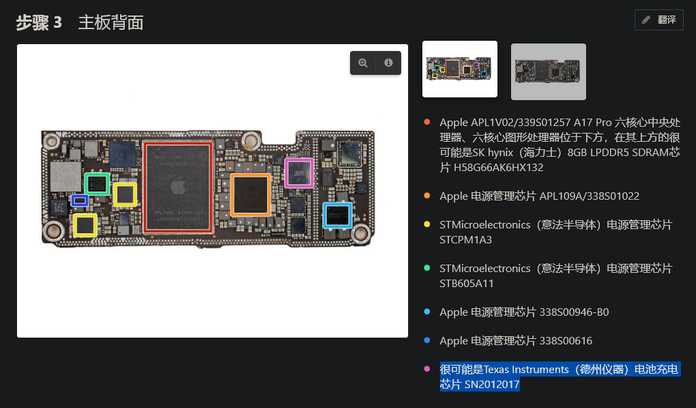Click the Apple 电源管理芯片 APL109A/338S01022 text
Image resolution: width=696 pixels, height=408 pixels.
(x=539, y=196)
